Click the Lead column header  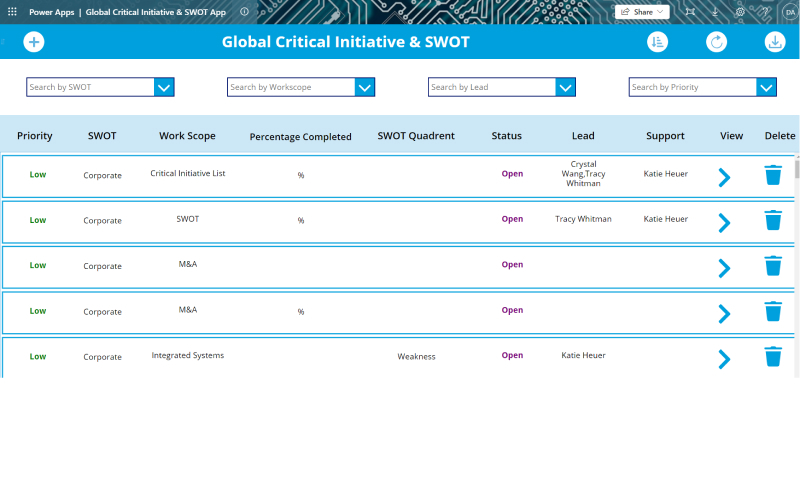point(583,136)
